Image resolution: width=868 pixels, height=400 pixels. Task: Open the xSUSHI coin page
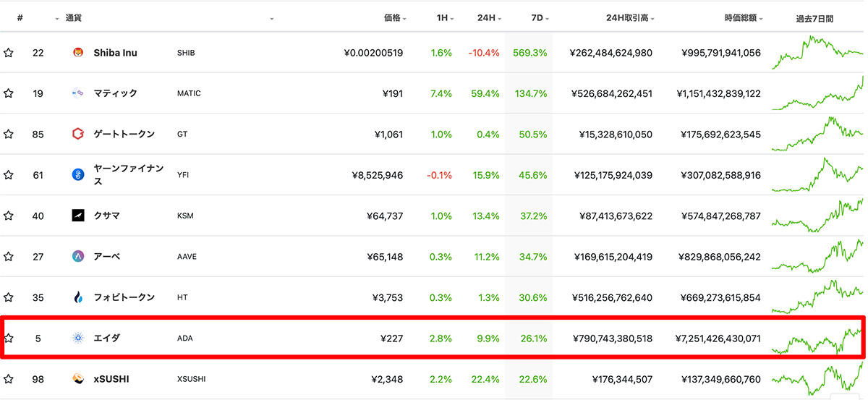111,379
